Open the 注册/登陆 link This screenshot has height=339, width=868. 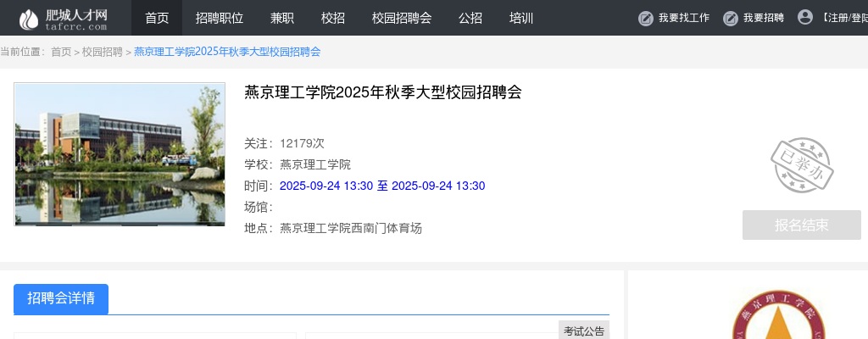click(844, 18)
